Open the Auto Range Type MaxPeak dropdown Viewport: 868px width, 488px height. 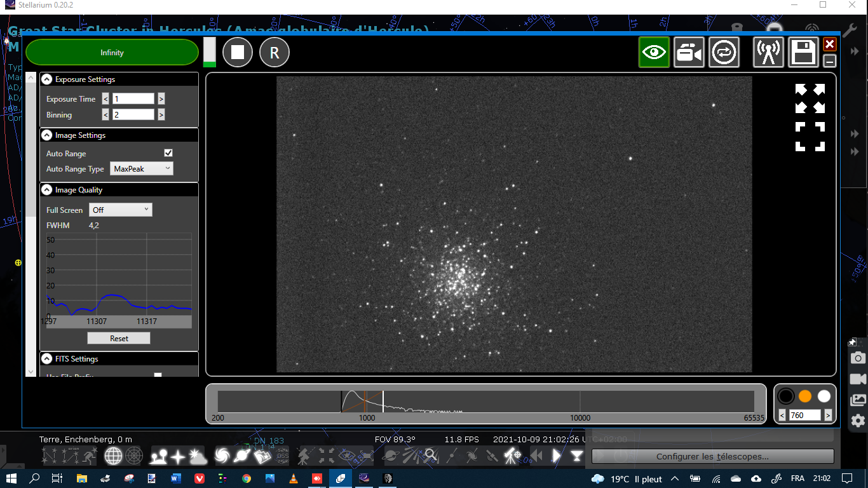142,168
